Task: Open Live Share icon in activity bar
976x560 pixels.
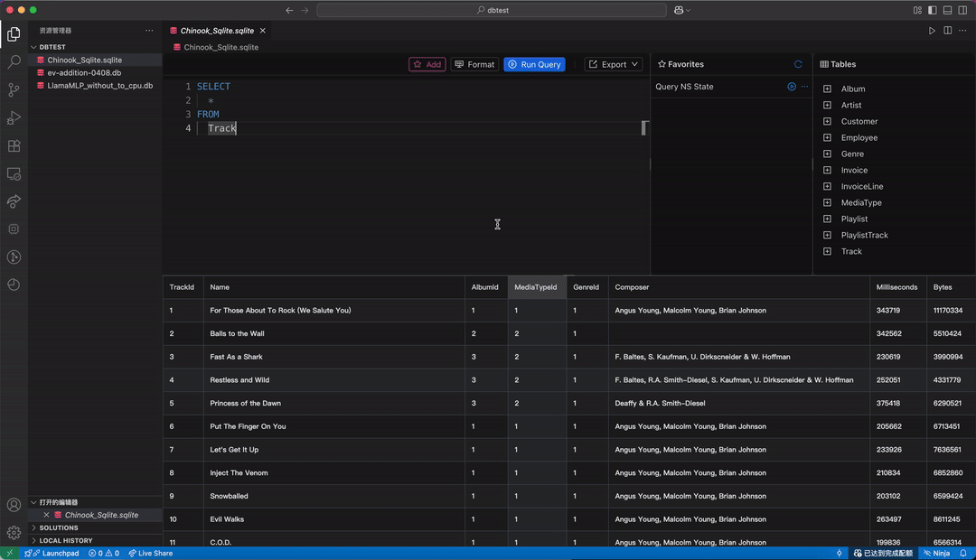Action: click(x=14, y=201)
